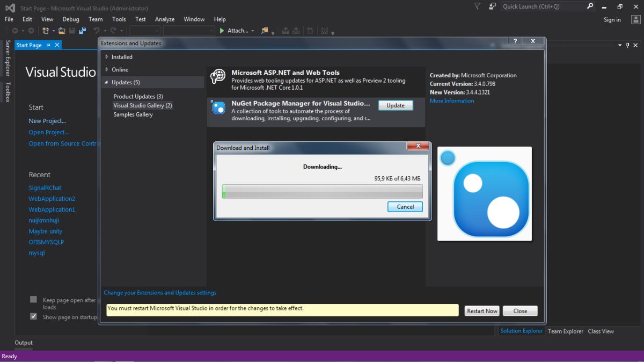Cancel the download in progress

click(x=405, y=207)
